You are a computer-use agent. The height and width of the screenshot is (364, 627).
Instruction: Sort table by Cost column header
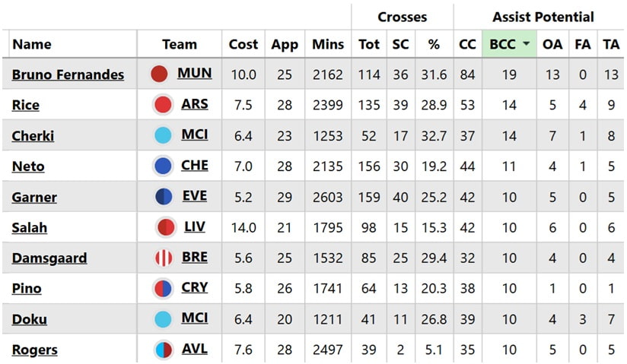243,45
